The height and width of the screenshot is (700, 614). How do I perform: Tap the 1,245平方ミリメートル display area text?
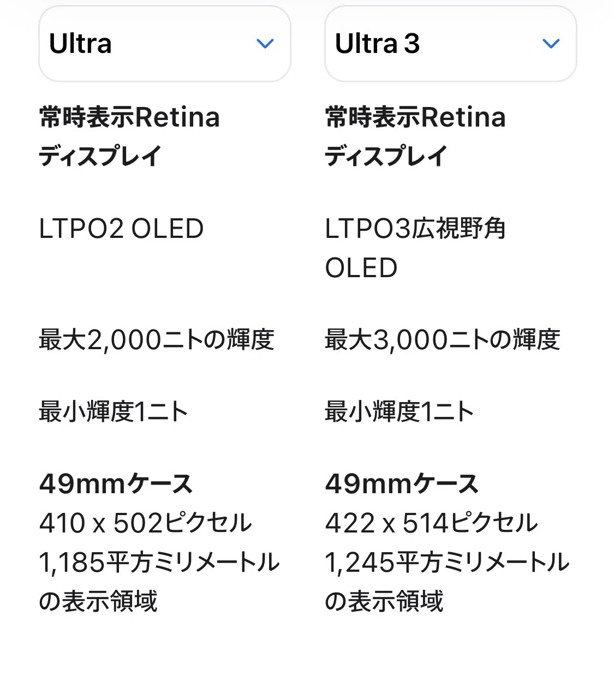[447, 582]
